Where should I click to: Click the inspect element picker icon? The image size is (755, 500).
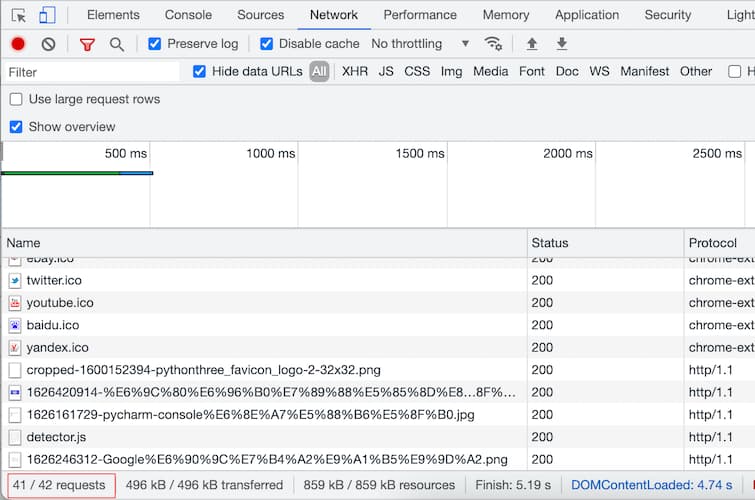click(18, 15)
